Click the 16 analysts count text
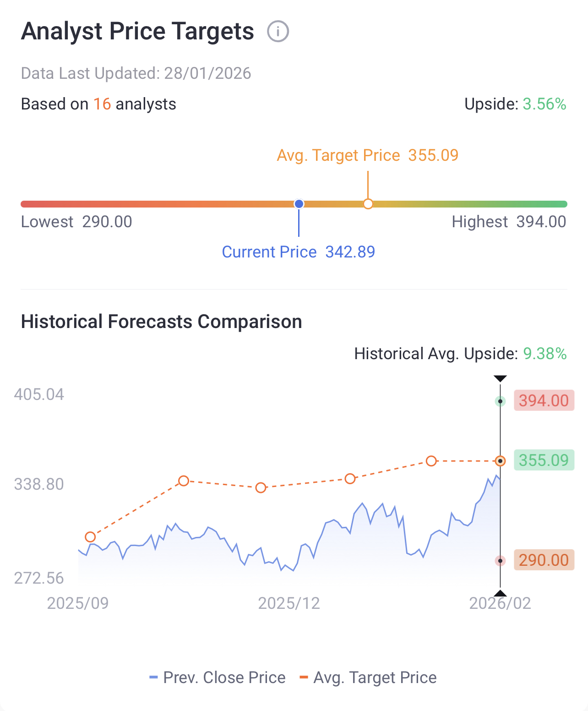This screenshot has width=588, height=711. click(102, 104)
